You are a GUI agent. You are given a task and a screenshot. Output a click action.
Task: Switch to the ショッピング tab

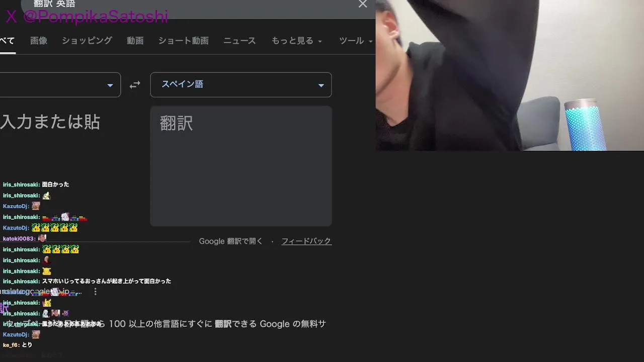coord(87,41)
